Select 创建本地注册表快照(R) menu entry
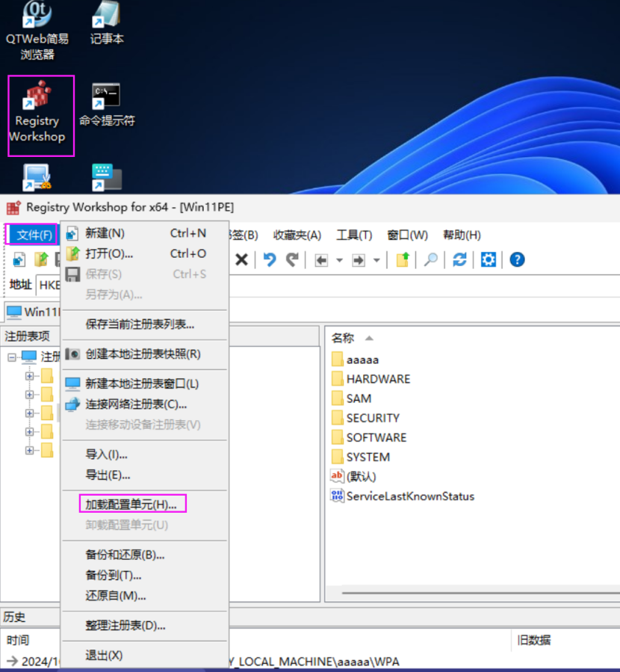Screen dimensions: 620x672 [145, 354]
